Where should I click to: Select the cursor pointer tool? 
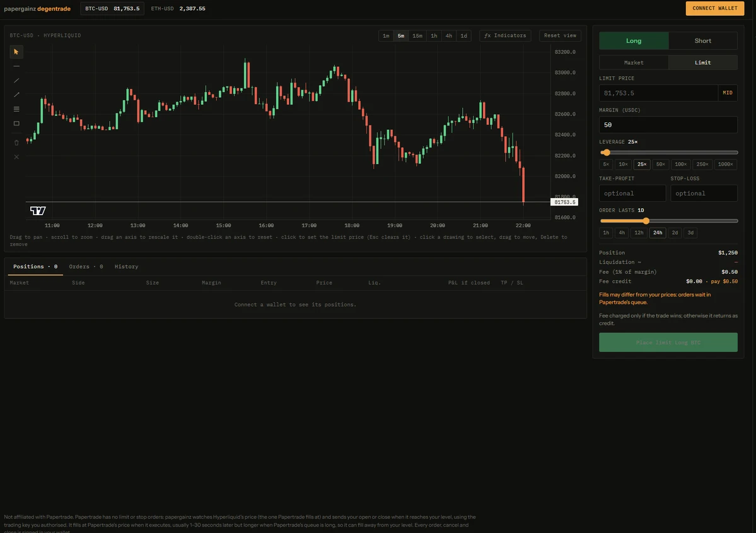[x=16, y=52]
